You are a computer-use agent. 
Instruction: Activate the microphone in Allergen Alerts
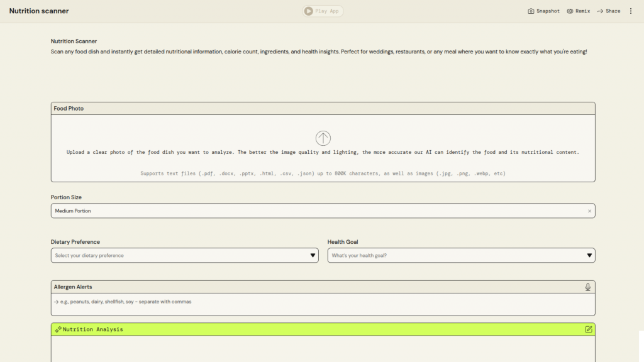(x=587, y=287)
